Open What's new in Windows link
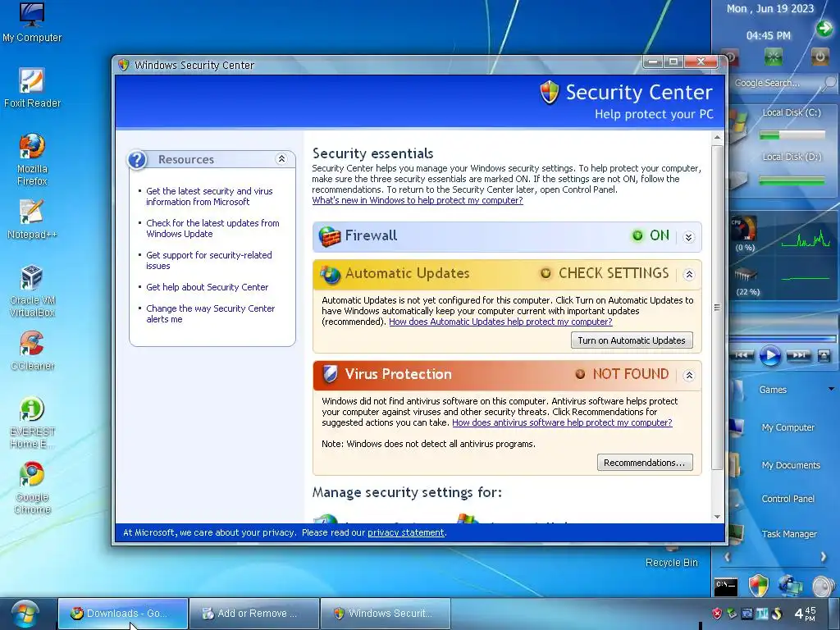Viewport: 840px width, 630px height. 418,200
